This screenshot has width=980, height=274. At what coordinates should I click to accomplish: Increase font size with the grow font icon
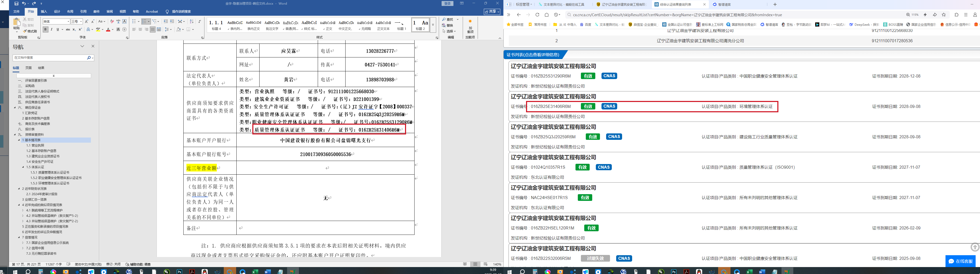point(87,21)
